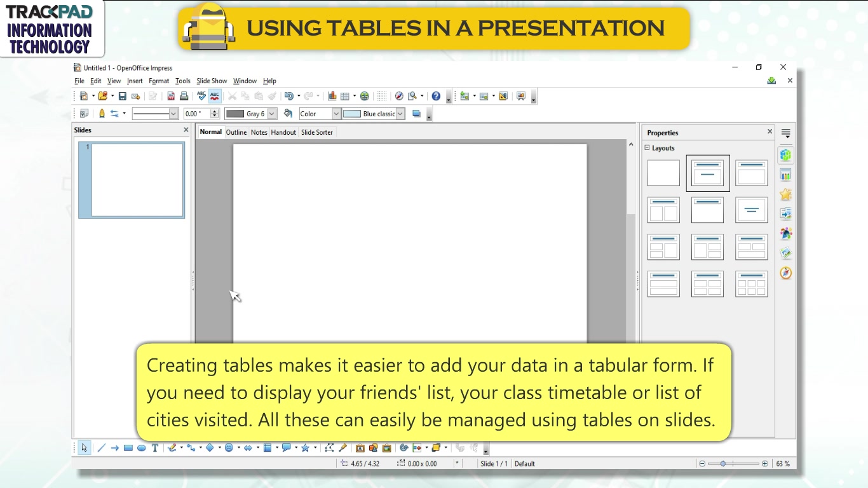Open the sidebar Navigator compass icon
The width and height of the screenshot is (868, 488).
pyautogui.click(x=786, y=273)
